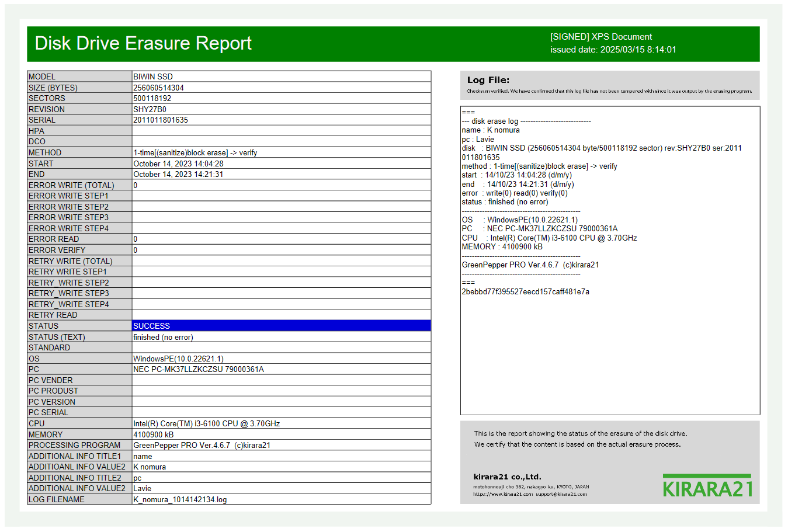
Task: Click the "ERROR WRITE STEP4" label
Action: point(79,228)
